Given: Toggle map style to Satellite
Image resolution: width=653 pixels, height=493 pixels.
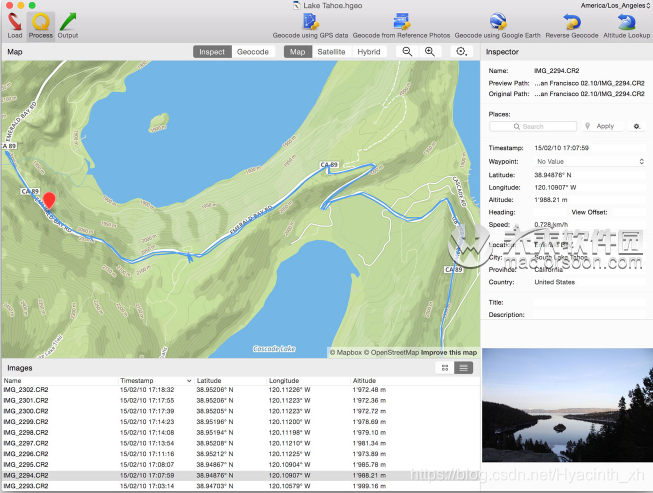Looking at the screenshot, I should coord(331,52).
